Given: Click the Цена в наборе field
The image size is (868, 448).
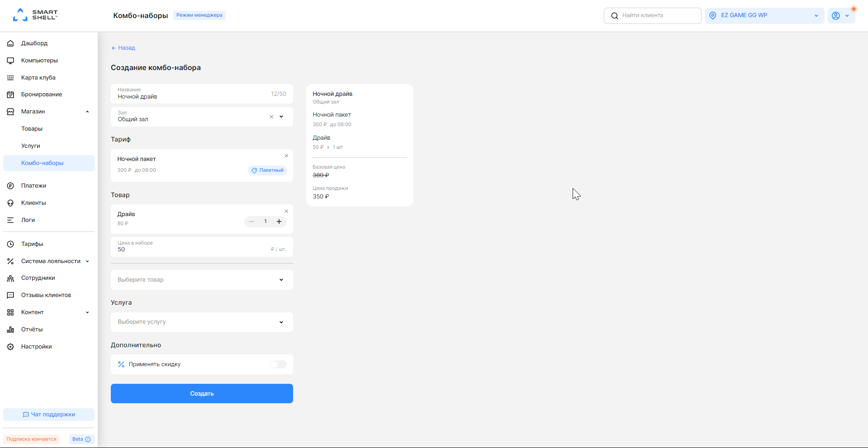Looking at the screenshot, I should click(202, 247).
